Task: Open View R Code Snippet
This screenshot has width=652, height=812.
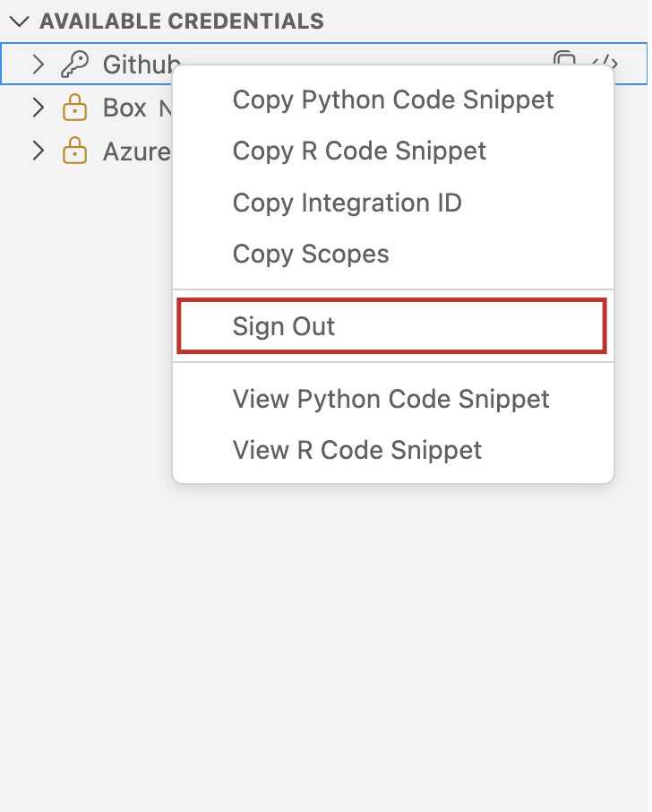Action: 356,450
